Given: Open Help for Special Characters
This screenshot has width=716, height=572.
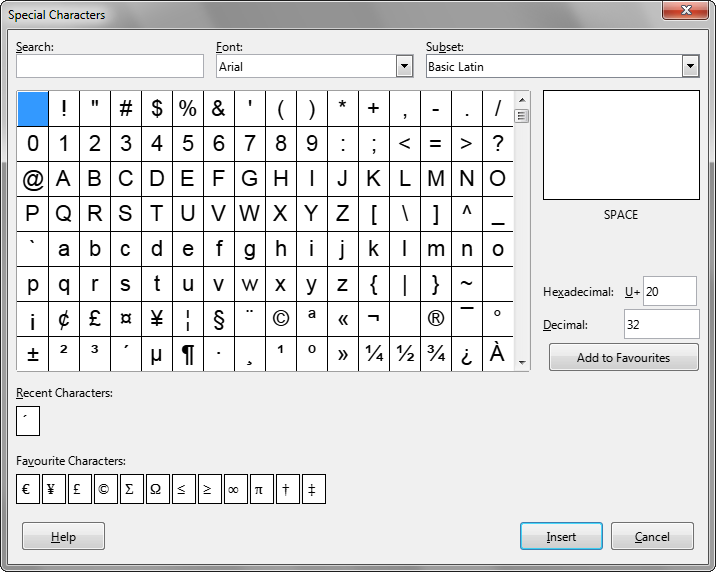Looking at the screenshot, I should [63, 537].
